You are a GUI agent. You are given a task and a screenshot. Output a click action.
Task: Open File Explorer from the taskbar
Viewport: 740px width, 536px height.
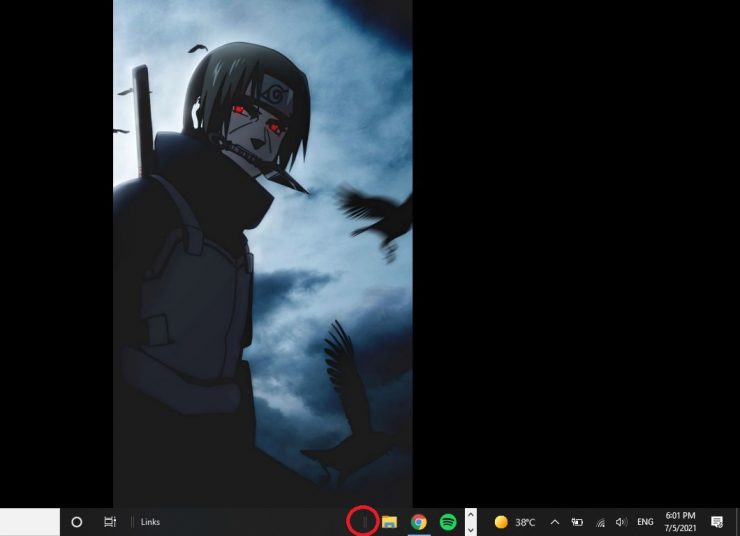(x=389, y=522)
